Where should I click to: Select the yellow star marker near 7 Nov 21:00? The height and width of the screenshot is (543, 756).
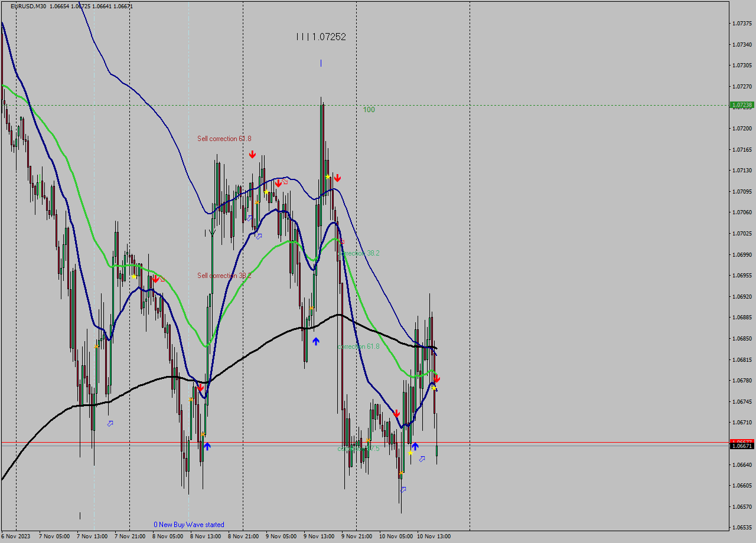tap(134, 276)
